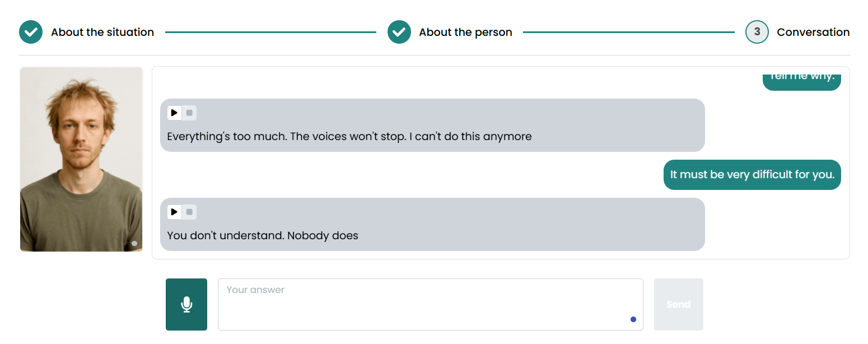The height and width of the screenshot is (344, 868).
Task: Click the checkmark on About the situation step
Action: (x=31, y=32)
